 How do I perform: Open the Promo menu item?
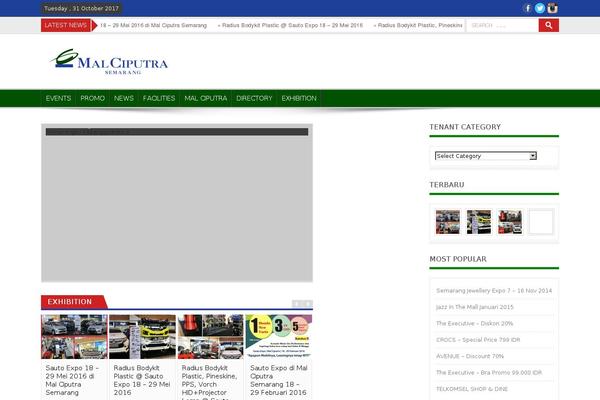point(93,98)
